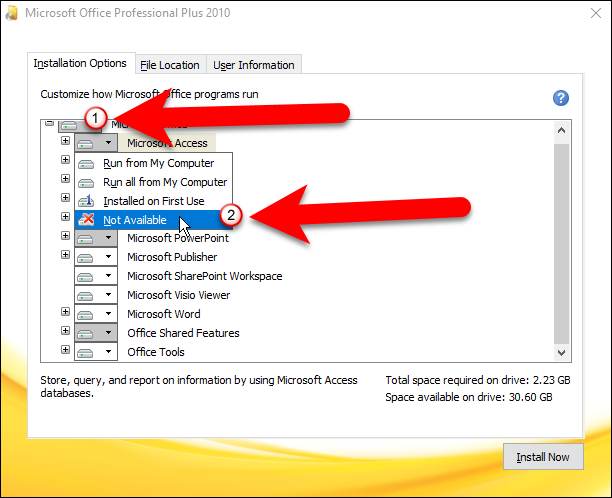Pick Installed on First Use

point(154,201)
